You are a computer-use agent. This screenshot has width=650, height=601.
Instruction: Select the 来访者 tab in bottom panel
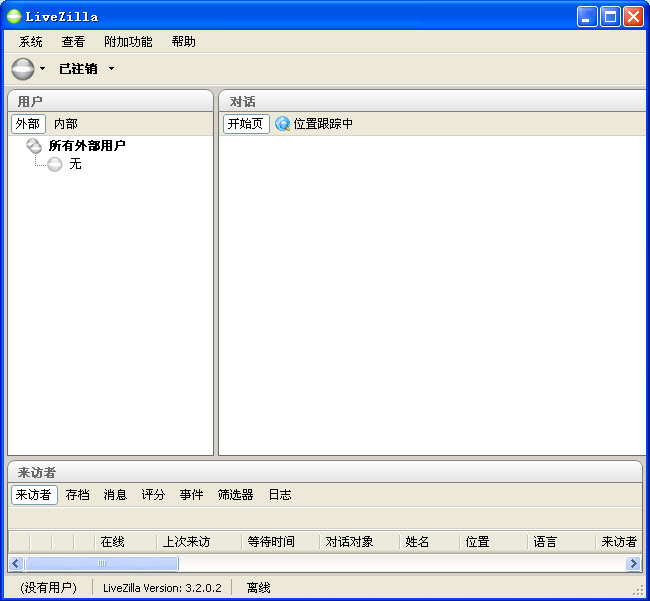click(x=34, y=494)
